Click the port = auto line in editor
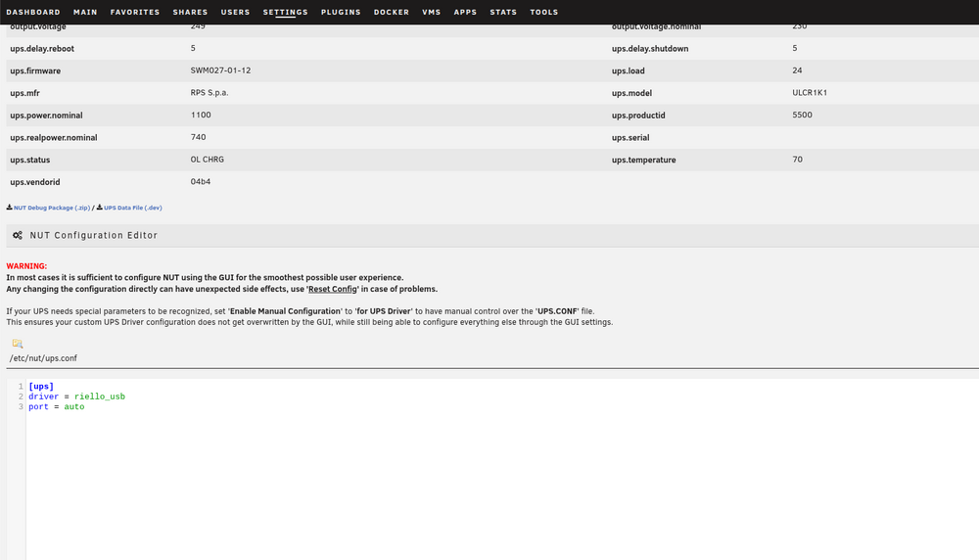Image resolution: width=979 pixels, height=560 pixels. point(56,406)
